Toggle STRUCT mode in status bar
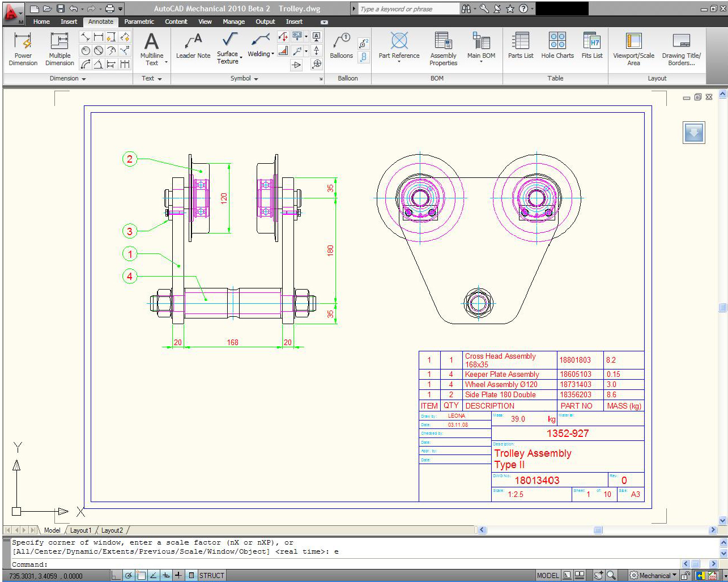Screen dimensions: 728x582 point(211,576)
